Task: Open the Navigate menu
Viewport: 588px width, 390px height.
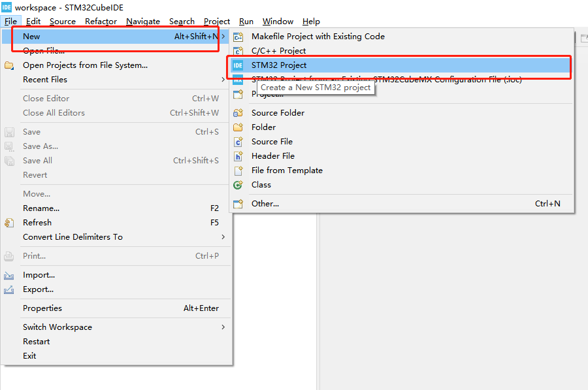Action: tap(143, 22)
